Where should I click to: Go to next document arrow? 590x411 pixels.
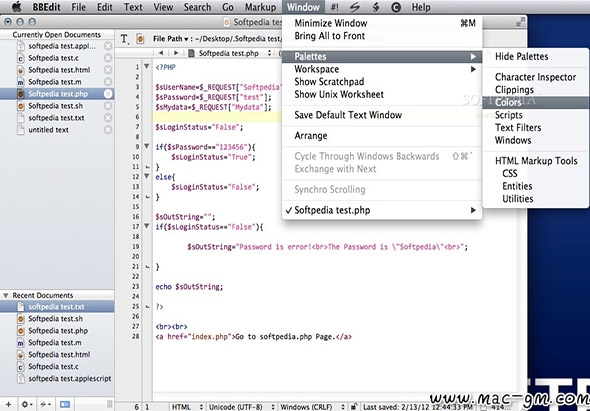(x=176, y=53)
